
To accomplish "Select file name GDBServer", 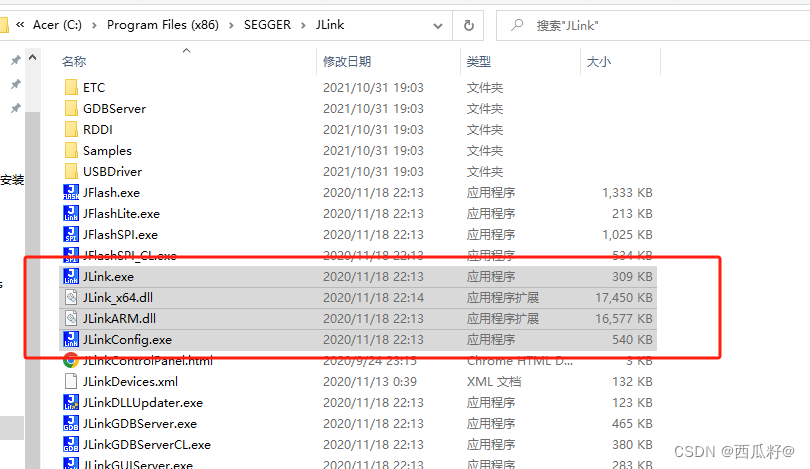I will 114,108.
